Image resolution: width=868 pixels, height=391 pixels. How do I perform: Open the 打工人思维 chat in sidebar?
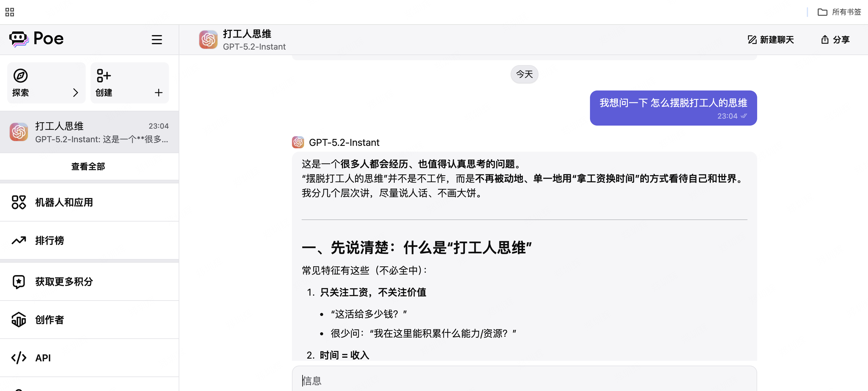pyautogui.click(x=89, y=132)
